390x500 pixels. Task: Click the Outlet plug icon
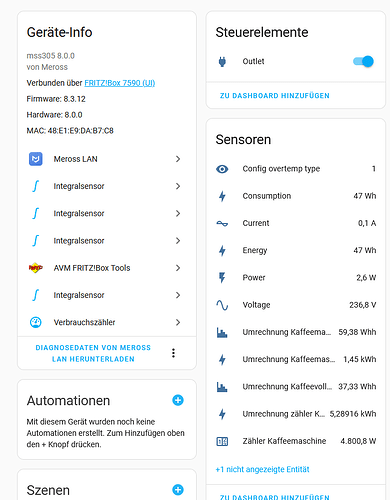pyautogui.click(x=222, y=62)
